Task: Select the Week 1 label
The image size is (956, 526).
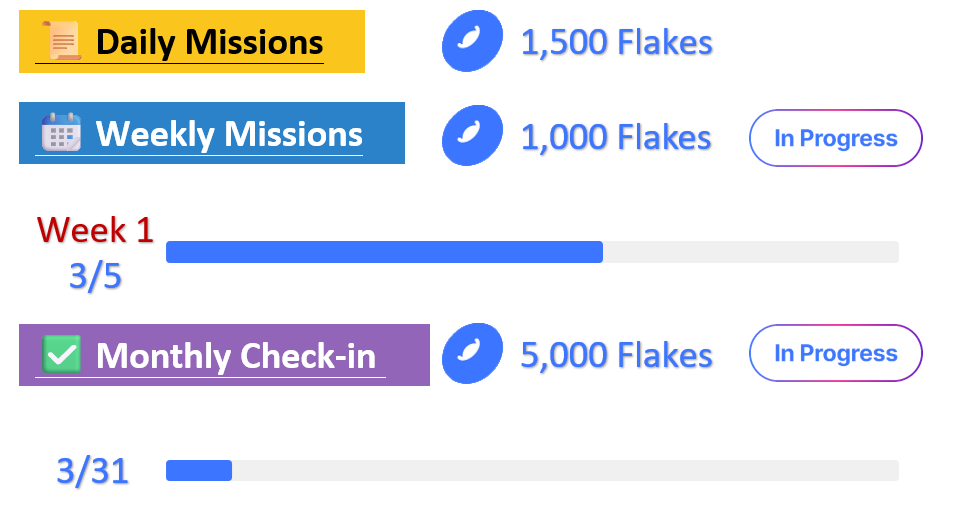Action: click(x=95, y=230)
